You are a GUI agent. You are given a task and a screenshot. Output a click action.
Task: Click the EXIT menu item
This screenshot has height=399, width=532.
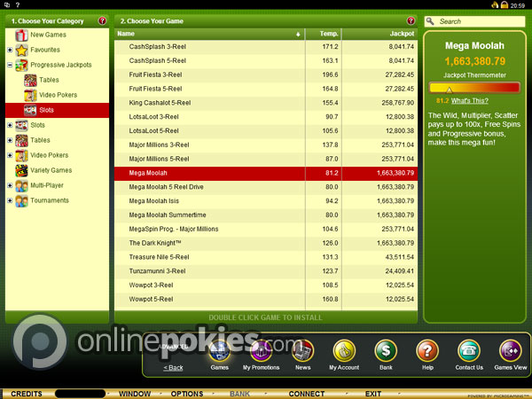coord(373,394)
